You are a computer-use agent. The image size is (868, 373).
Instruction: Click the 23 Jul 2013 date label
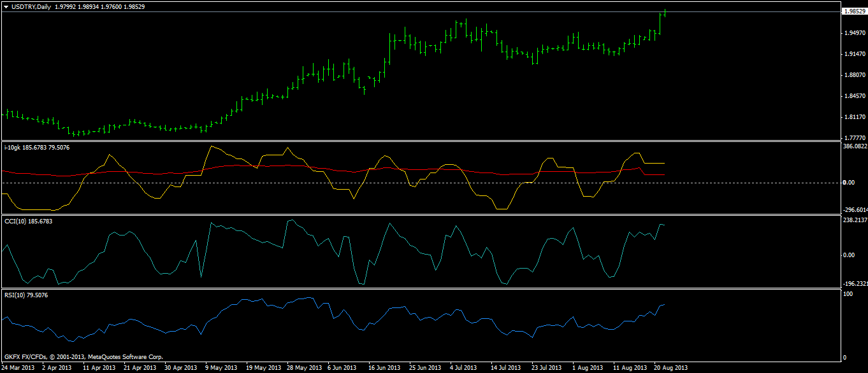click(547, 368)
